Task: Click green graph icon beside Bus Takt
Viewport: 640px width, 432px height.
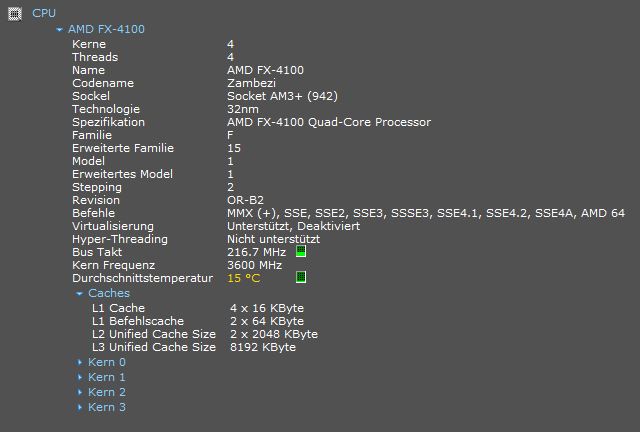Action: [x=301, y=252]
